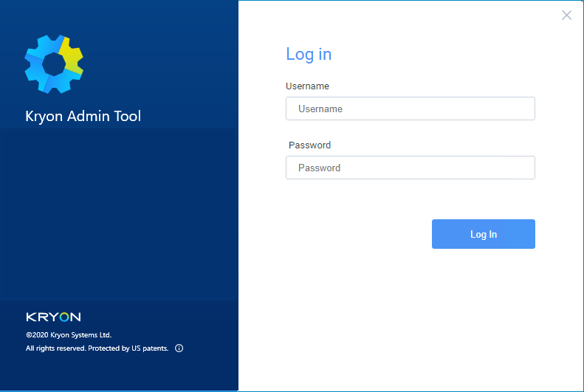
Task: Close the login window with the X
Action: click(x=566, y=16)
